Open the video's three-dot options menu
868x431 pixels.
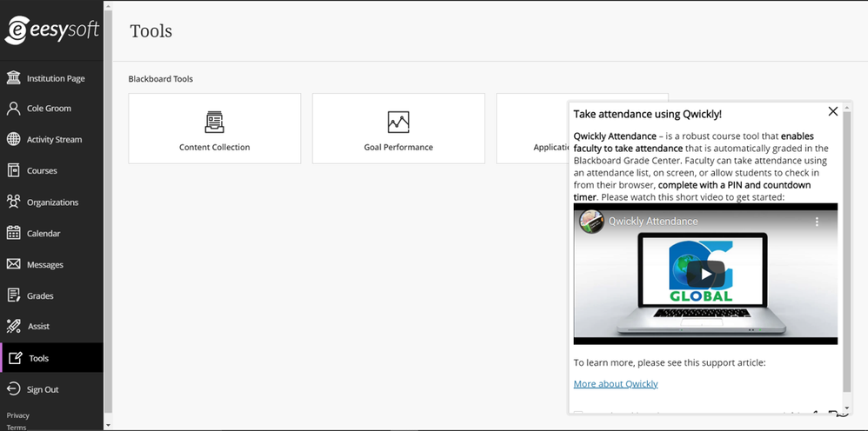[817, 222]
